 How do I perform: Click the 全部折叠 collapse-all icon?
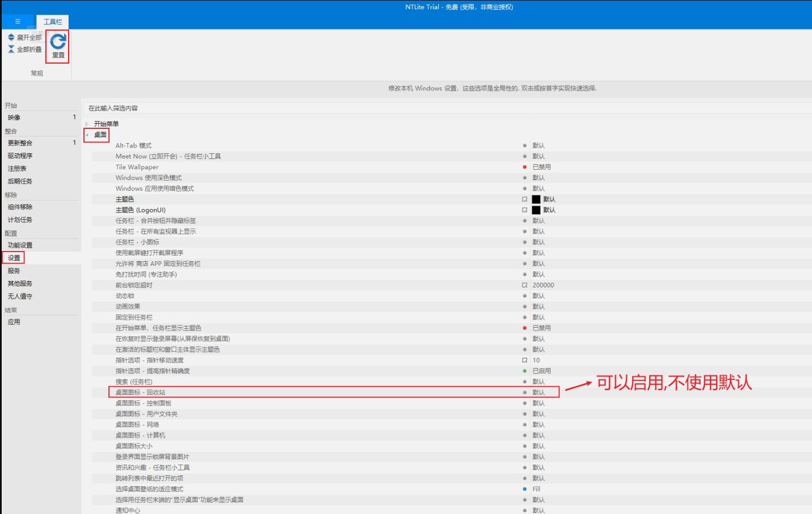[x=11, y=49]
